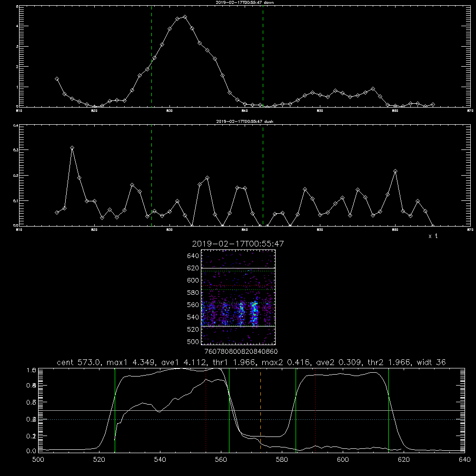Click the 'x t' label below dusk plot
Viewport: 476px width, 476px height.
[433, 236]
